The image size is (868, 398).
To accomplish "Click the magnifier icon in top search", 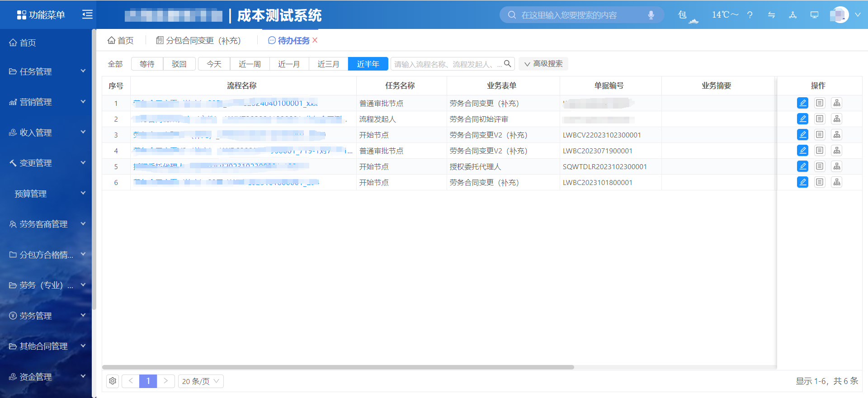I will tap(512, 15).
